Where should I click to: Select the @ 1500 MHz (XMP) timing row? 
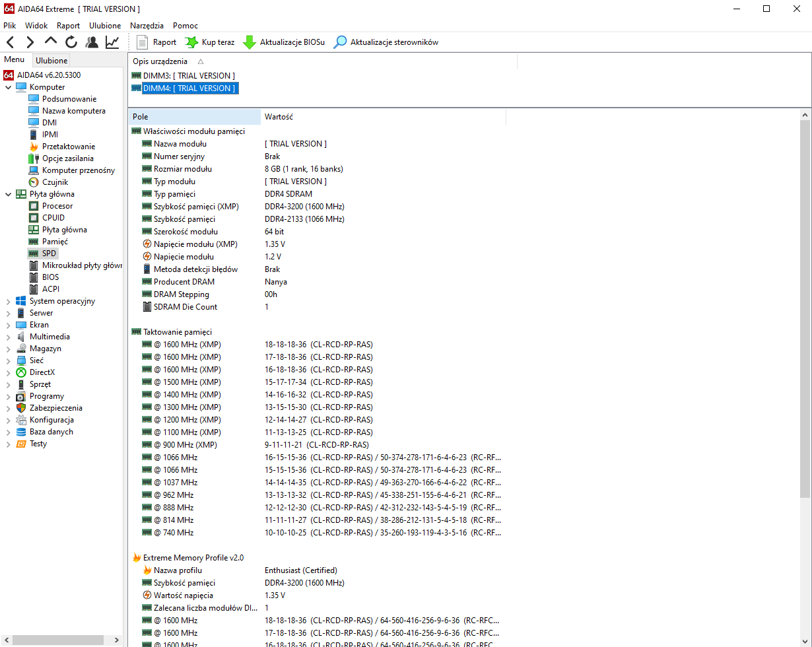[x=317, y=382]
